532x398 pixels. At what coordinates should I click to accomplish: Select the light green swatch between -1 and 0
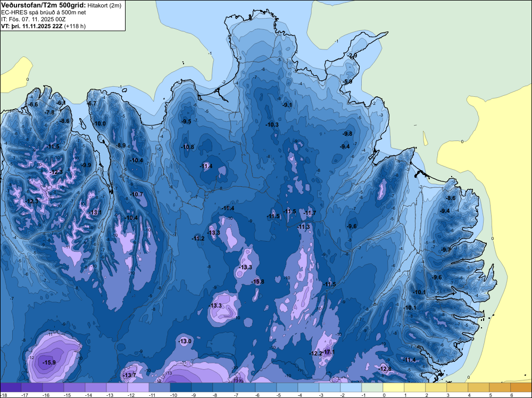tap(372, 387)
